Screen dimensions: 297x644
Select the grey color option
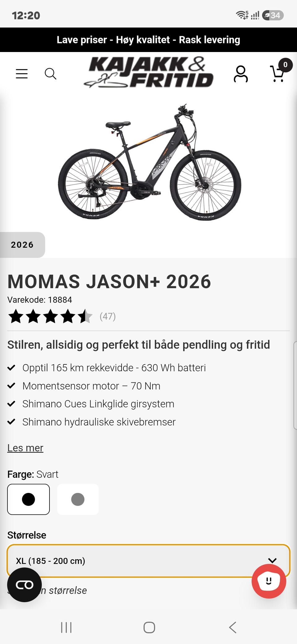[78, 499]
